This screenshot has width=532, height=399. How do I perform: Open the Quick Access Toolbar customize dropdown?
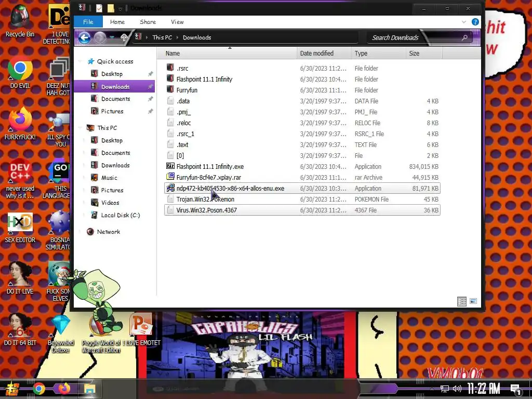coord(120,8)
